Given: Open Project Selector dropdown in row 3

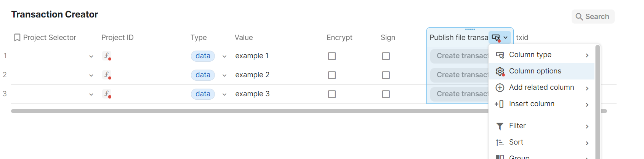Looking at the screenshot, I should [x=91, y=94].
